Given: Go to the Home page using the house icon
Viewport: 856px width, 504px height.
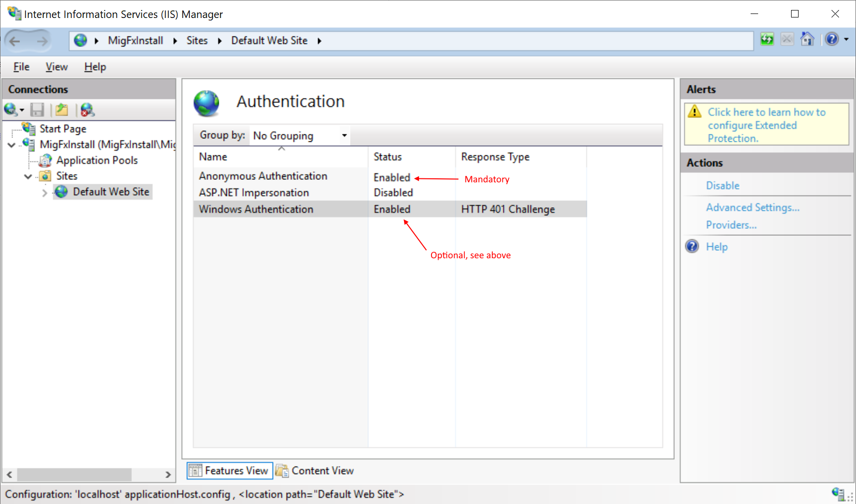Looking at the screenshot, I should [x=807, y=39].
